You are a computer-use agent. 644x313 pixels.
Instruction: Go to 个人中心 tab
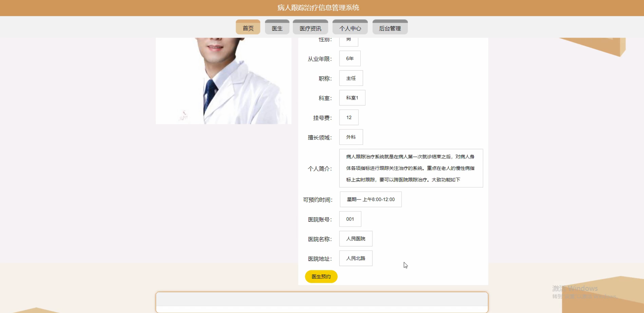[x=350, y=28]
